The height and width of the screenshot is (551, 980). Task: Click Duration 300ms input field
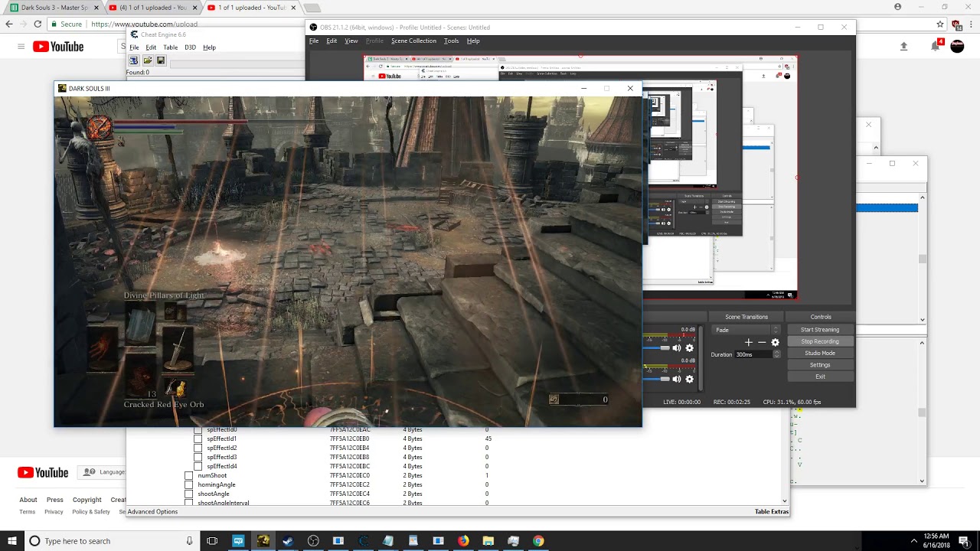click(753, 354)
